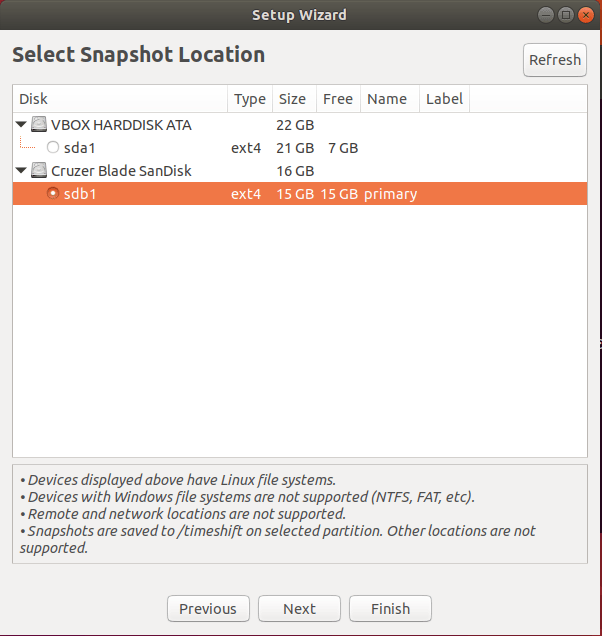Select the sda1 partition radio button

tap(53, 148)
